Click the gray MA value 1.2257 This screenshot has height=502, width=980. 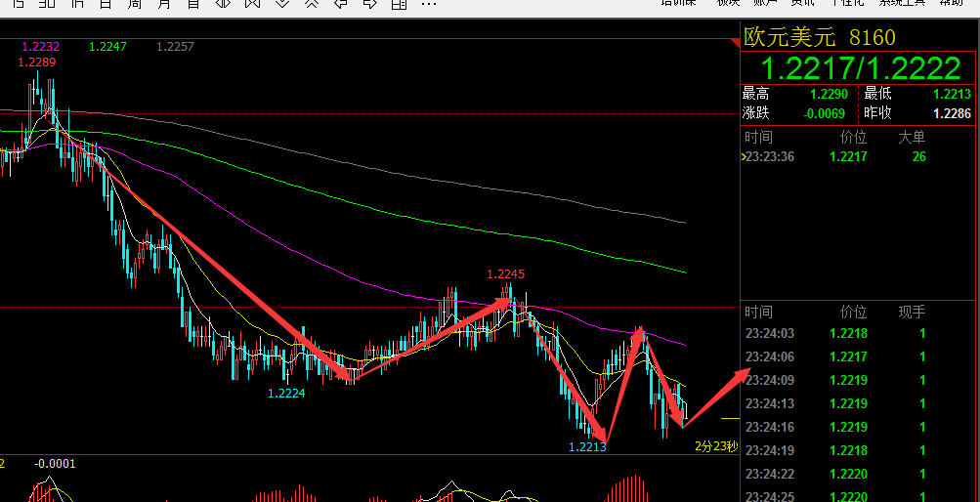175,46
